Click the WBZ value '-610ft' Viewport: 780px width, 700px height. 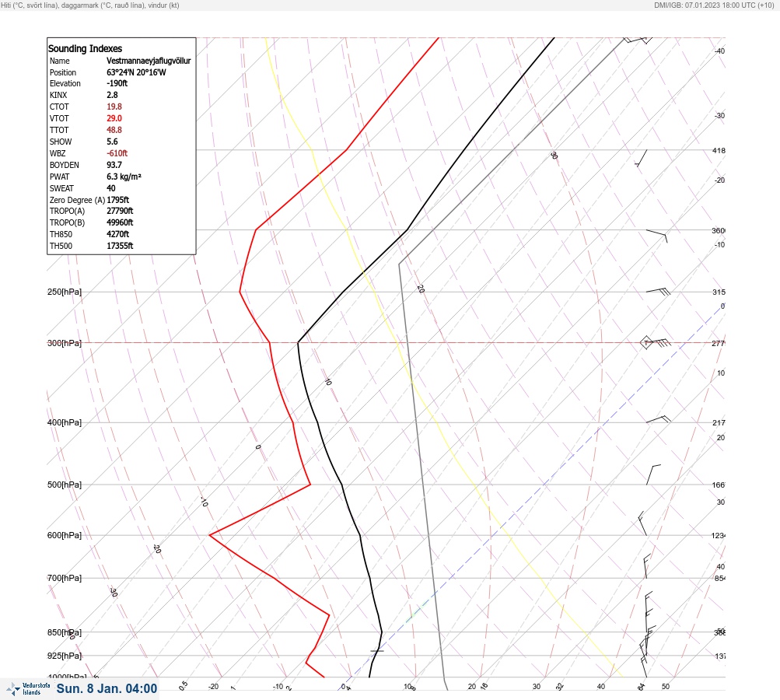pyautogui.click(x=117, y=153)
